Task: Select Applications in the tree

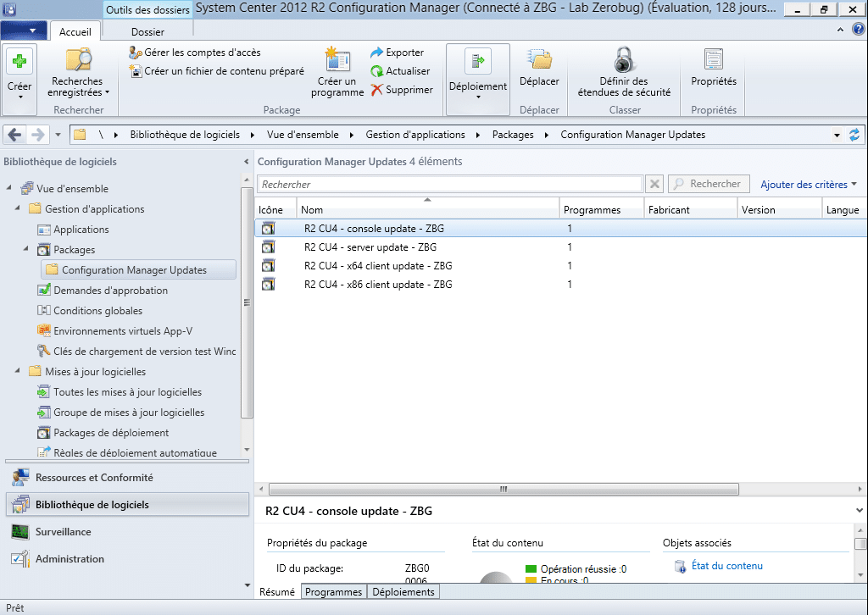Action: [81, 230]
